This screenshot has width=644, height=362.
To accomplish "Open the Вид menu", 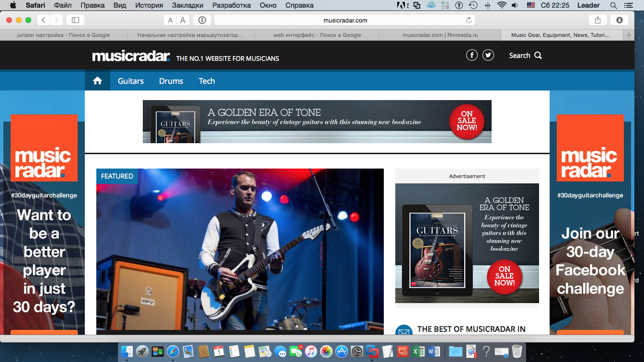I will click(120, 5).
